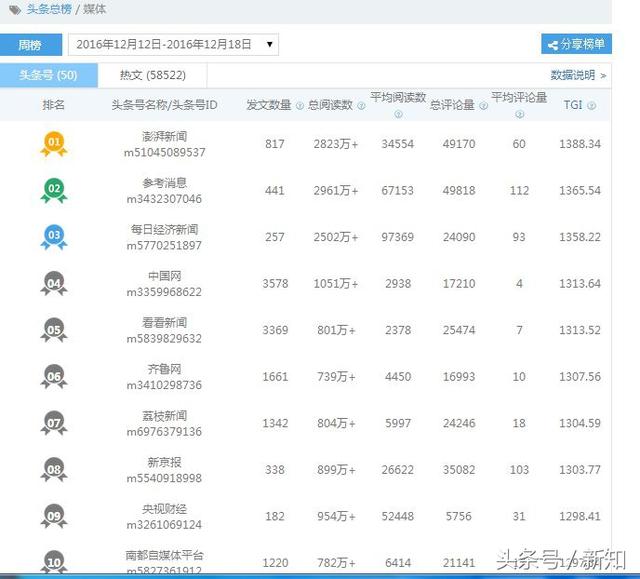The image size is (640, 579).
Task: Open the 看看新闻 account name
Action: (164, 322)
